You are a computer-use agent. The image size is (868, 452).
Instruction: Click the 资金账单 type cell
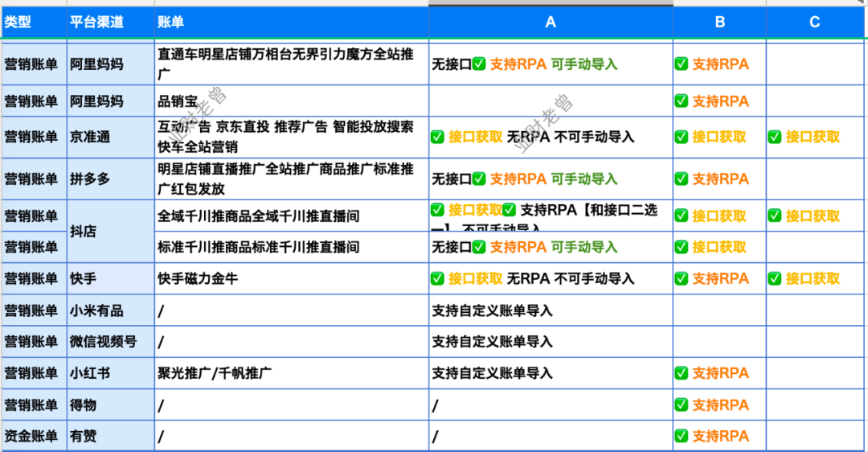pyautogui.click(x=34, y=435)
